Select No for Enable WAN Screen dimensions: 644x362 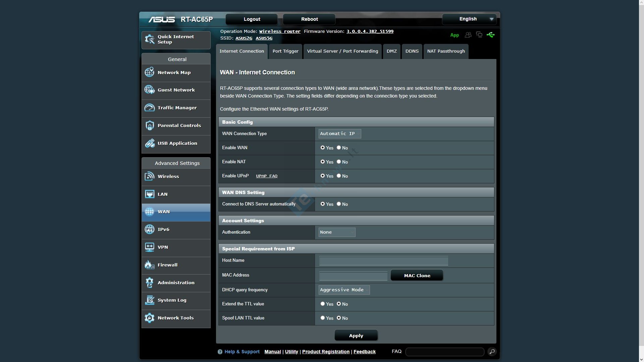(339, 147)
